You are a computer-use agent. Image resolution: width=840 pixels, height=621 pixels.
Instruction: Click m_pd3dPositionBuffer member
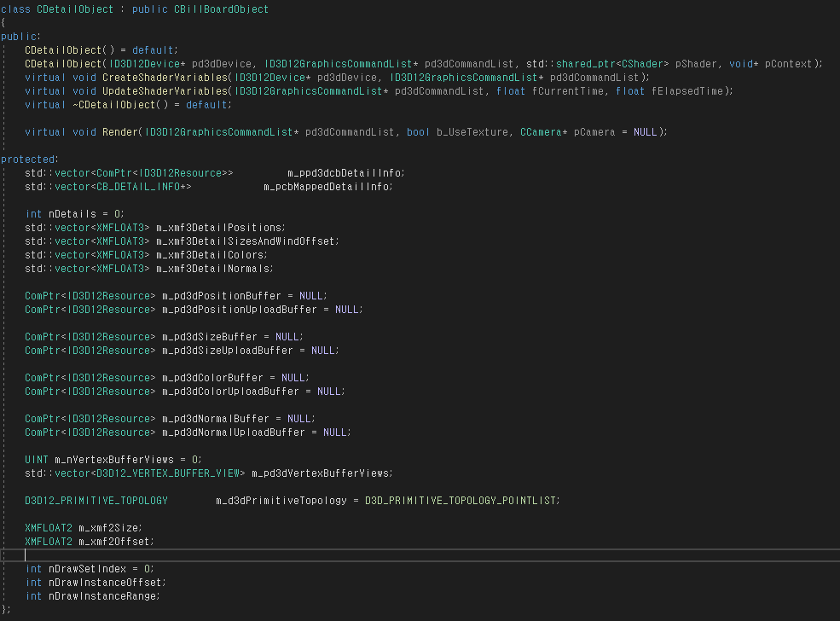coord(222,296)
